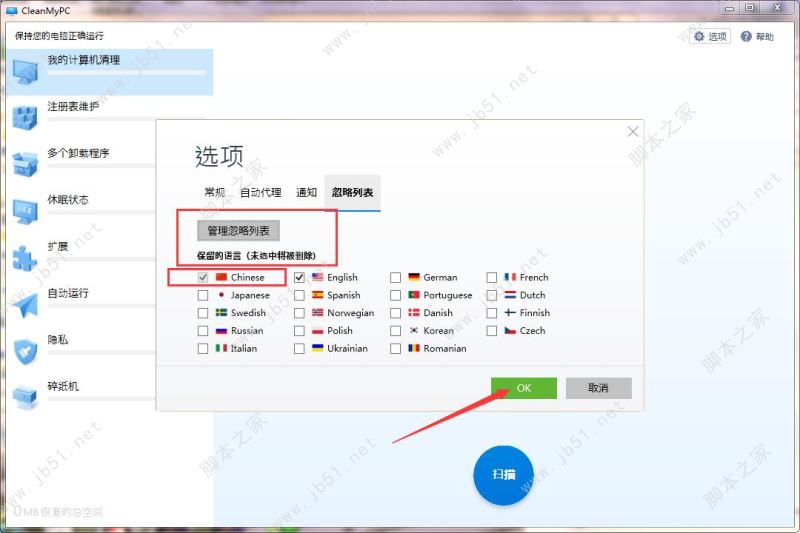Click the options gear icon at top right
Image resolution: width=800 pixels, height=533 pixels.
[699, 36]
